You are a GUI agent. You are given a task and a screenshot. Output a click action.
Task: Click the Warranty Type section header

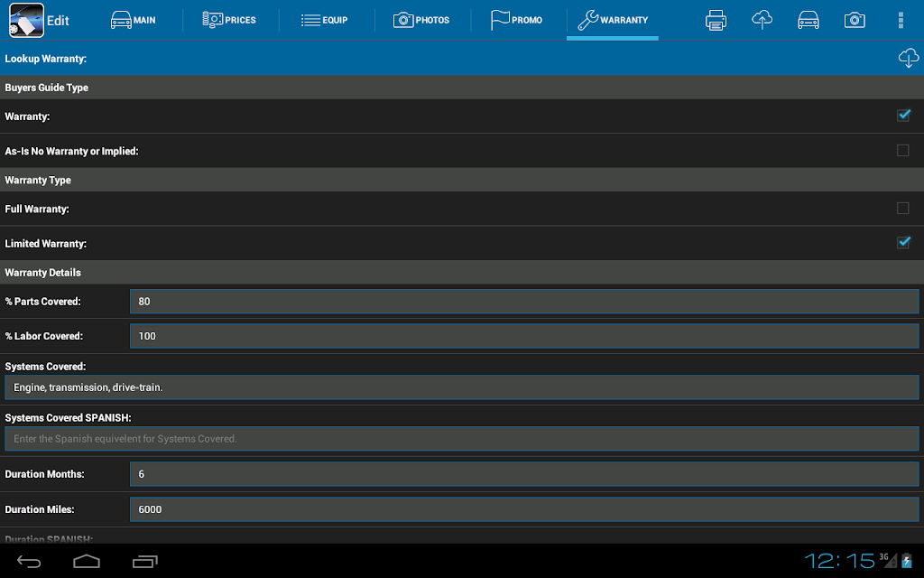[x=38, y=180]
